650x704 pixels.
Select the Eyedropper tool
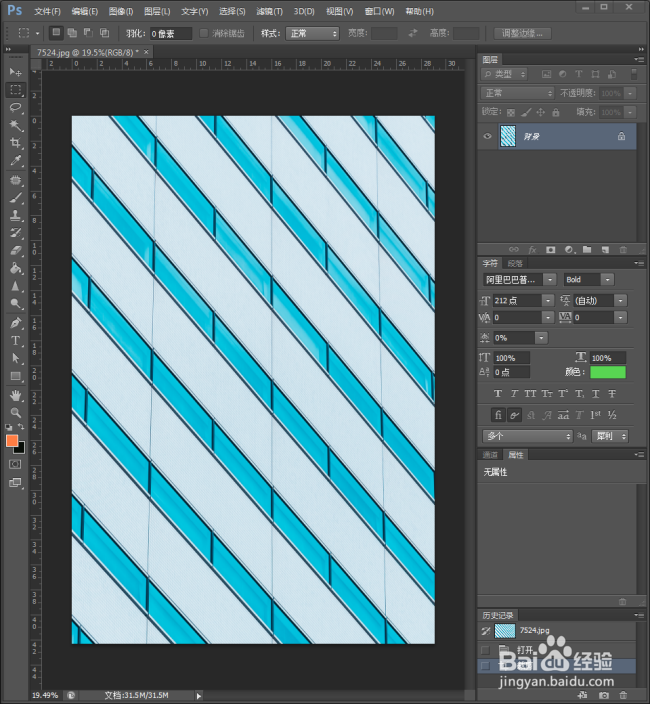click(x=15, y=161)
